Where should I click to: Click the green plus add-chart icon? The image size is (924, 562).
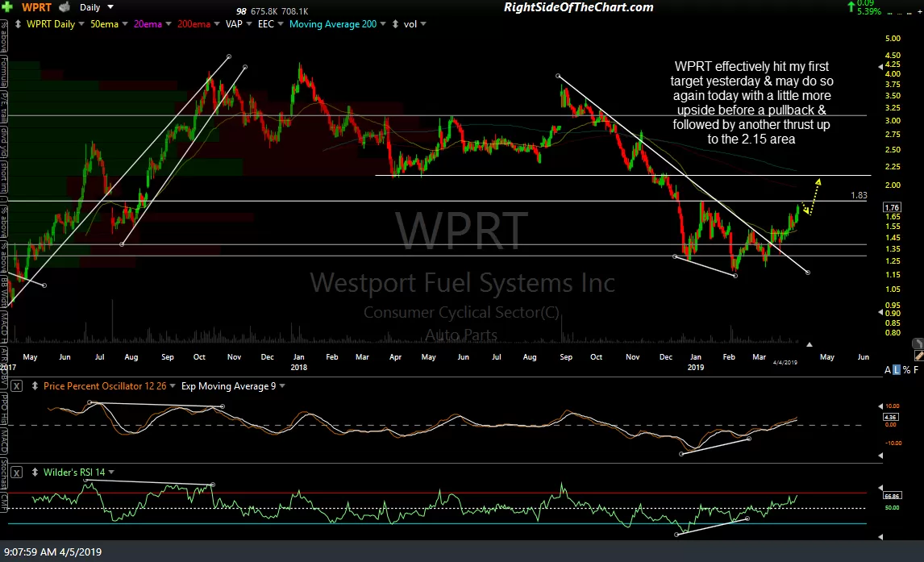coord(8,7)
